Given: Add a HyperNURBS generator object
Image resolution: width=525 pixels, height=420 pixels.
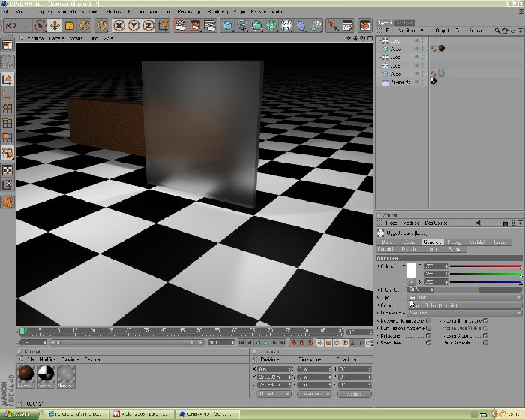Looking at the screenshot, I should (x=256, y=25).
